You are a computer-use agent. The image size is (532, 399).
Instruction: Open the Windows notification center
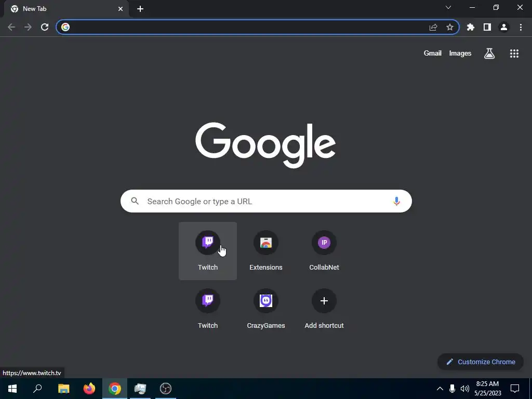(515, 389)
